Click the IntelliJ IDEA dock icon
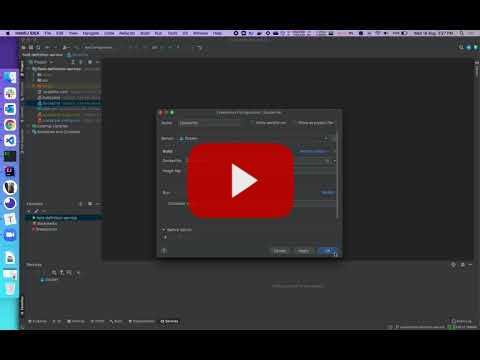480x360 pixels. point(10,172)
